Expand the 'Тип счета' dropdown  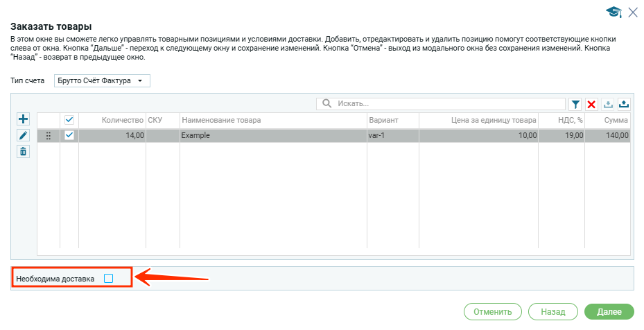click(102, 81)
